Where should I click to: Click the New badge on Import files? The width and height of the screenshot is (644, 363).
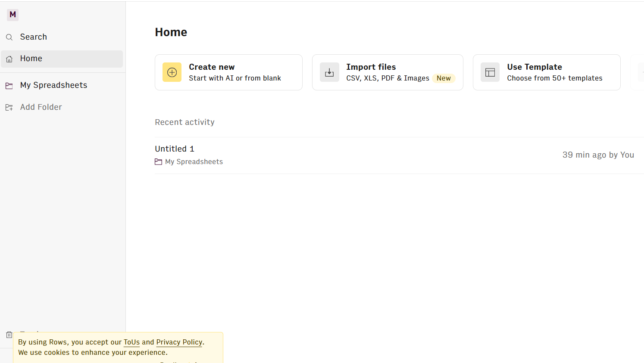[444, 78]
